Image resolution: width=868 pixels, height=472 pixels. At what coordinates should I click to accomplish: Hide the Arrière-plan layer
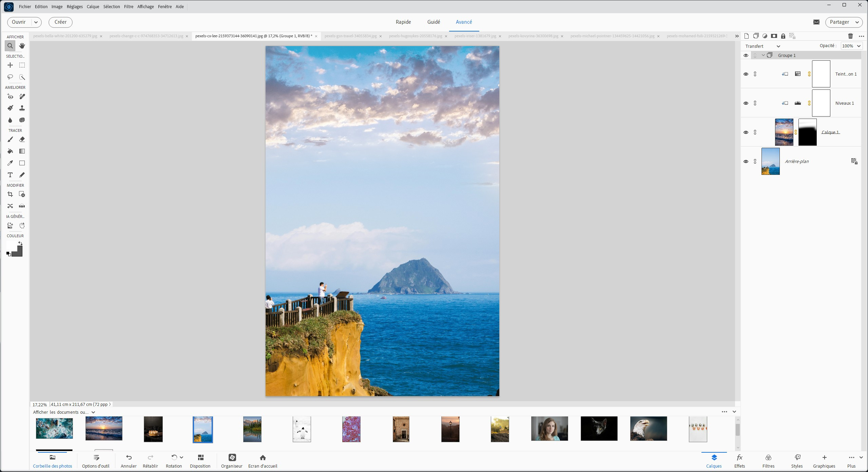coord(746,161)
